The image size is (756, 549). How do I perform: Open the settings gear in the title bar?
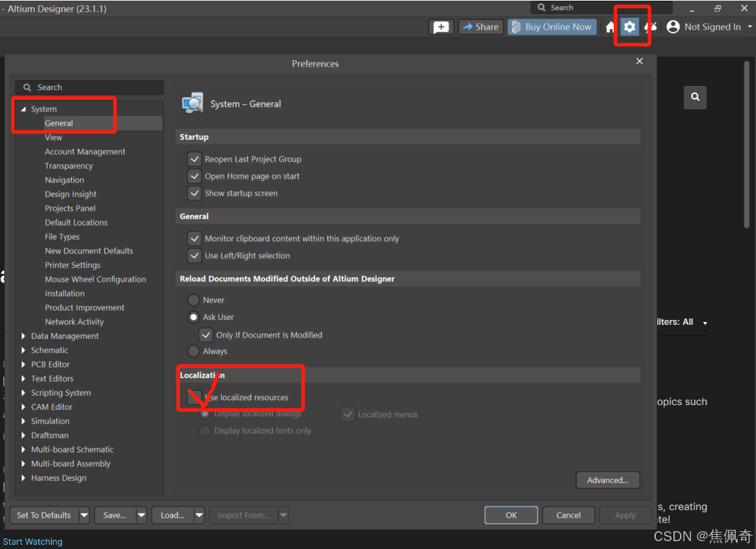(629, 27)
